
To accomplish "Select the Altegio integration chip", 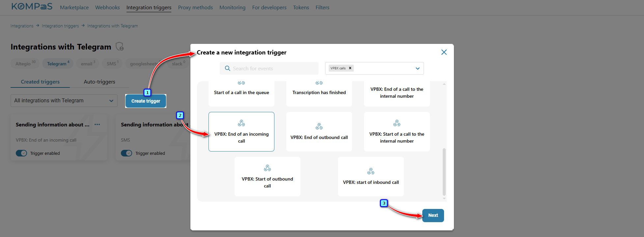I will pyautogui.click(x=25, y=63).
